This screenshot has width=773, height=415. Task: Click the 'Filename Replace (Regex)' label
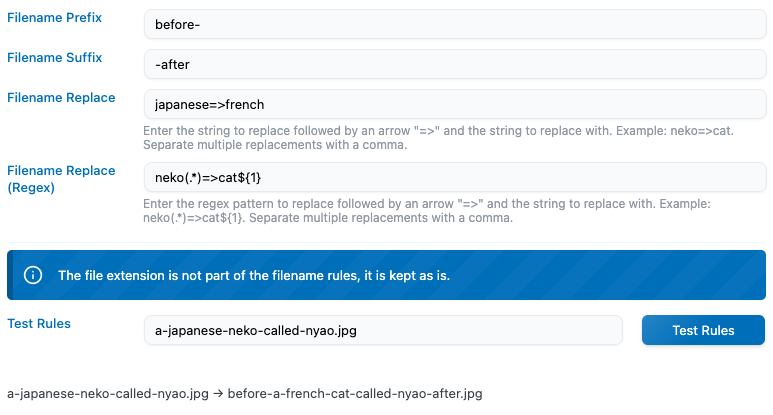click(x=61, y=179)
